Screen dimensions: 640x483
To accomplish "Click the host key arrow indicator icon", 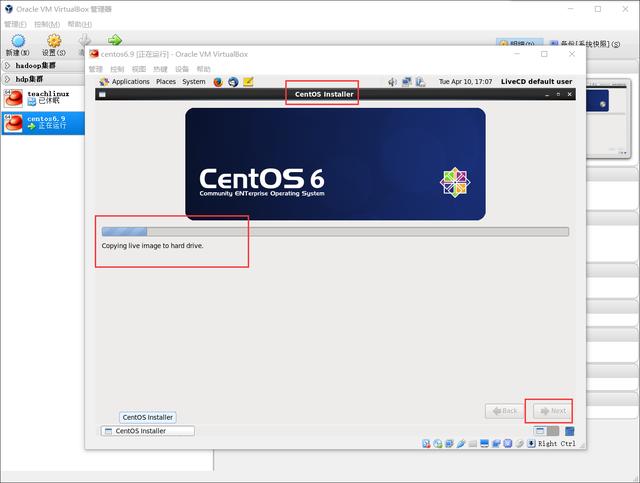I will [531, 443].
